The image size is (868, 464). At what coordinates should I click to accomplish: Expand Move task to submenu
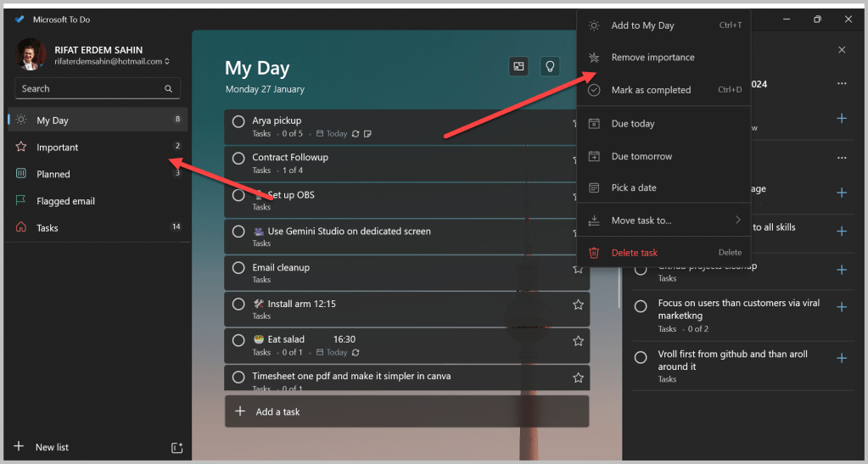pos(664,221)
